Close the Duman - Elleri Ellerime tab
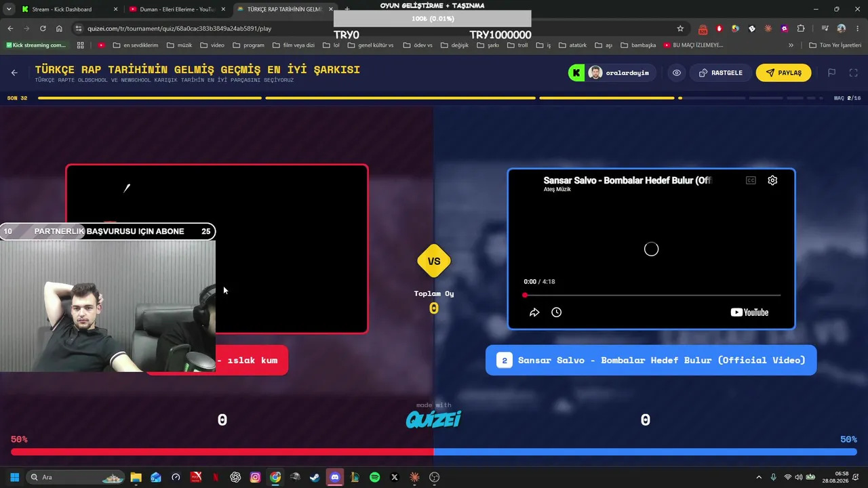 tap(223, 9)
